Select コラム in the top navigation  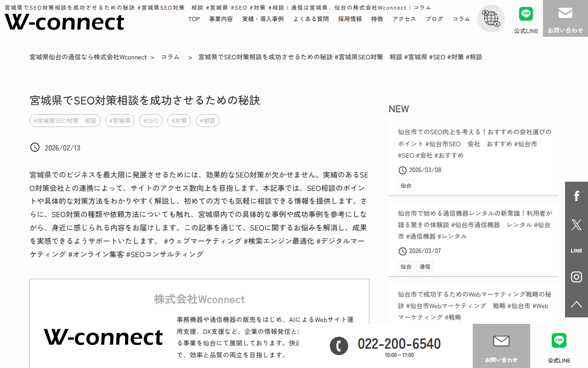(x=461, y=19)
